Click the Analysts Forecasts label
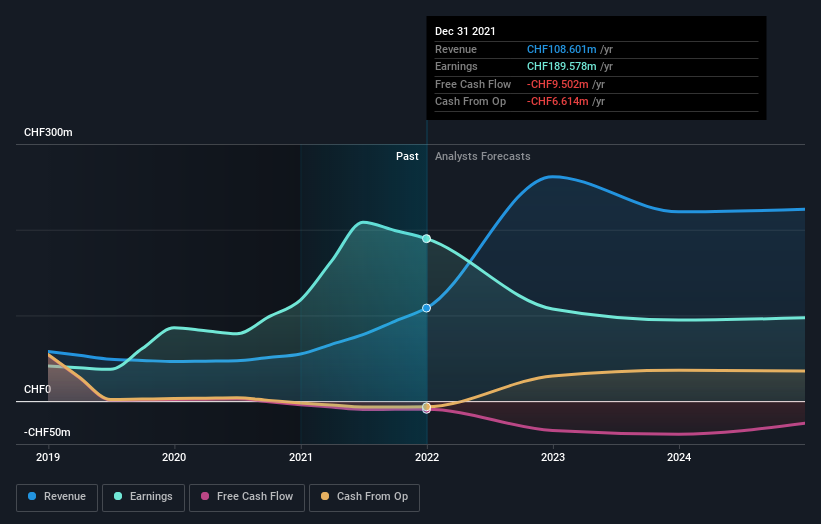Image resolution: width=821 pixels, height=524 pixels. (x=483, y=157)
